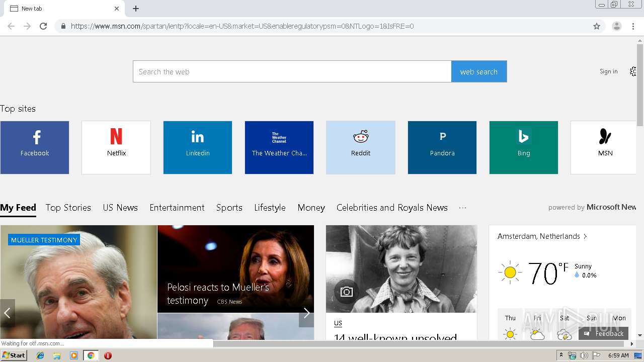Switch to the US News tab
Viewport: 644px width, 362px height.
(x=120, y=208)
